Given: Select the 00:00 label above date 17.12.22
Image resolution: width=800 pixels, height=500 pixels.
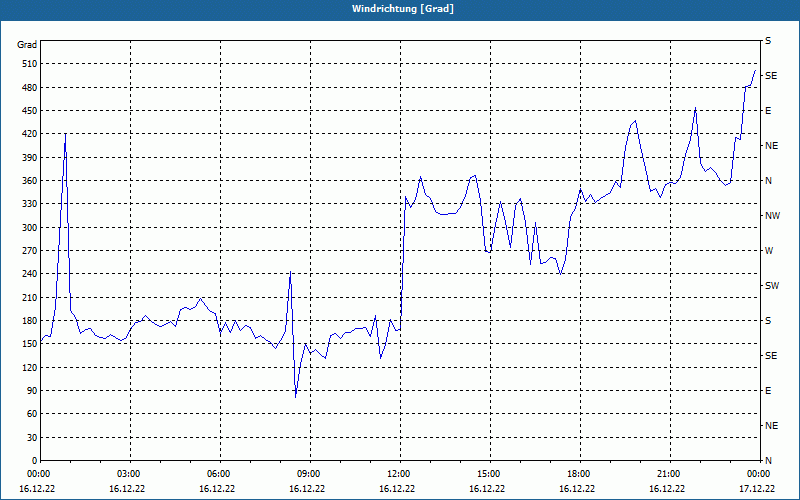Looking at the screenshot, I should point(757,474).
